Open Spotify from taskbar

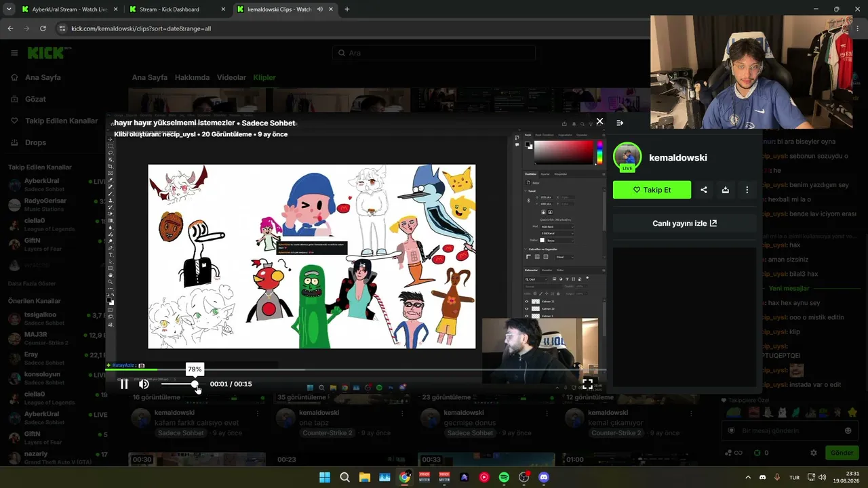tap(504, 477)
